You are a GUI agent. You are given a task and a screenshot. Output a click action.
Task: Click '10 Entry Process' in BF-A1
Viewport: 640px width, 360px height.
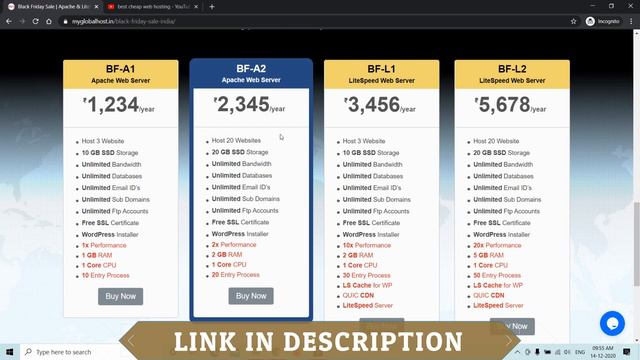click(x=105, y=276)
